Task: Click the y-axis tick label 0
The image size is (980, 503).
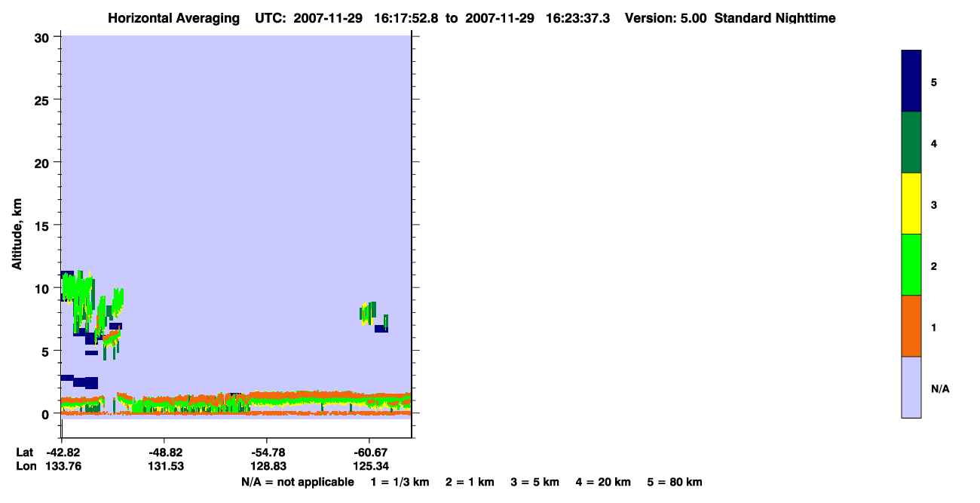Action: [47, 414]
